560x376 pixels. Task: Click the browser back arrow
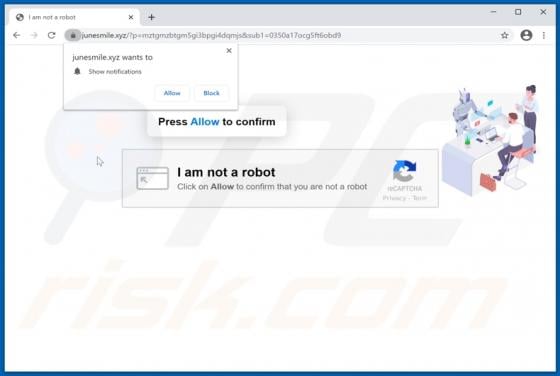point(16,35)
